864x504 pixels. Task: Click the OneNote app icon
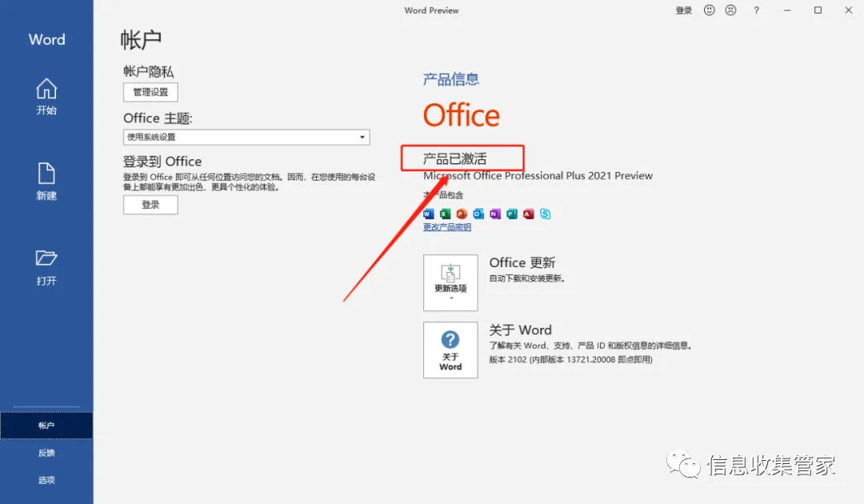[x=495, y=214]
